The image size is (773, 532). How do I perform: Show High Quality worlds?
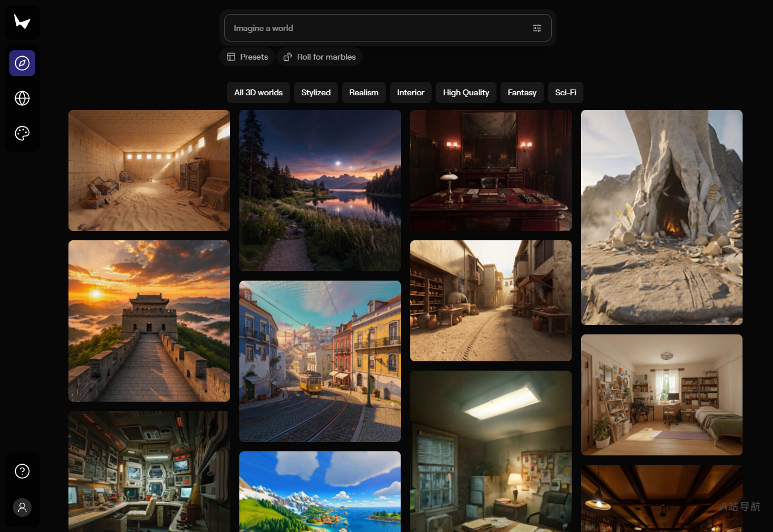tap(466, 92)
